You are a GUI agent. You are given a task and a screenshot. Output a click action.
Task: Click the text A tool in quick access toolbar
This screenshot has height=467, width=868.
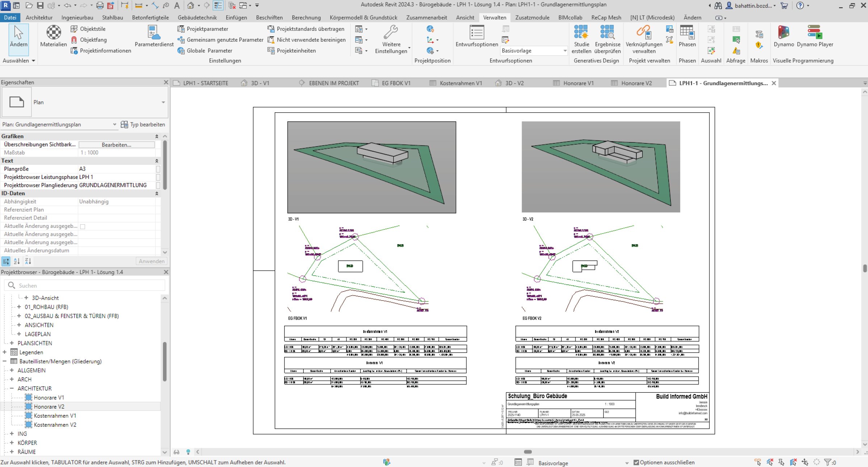(177, 5)
